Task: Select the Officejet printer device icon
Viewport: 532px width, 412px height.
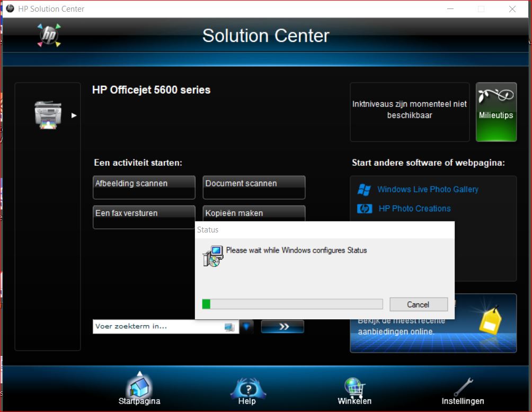Action: [48, 114]
